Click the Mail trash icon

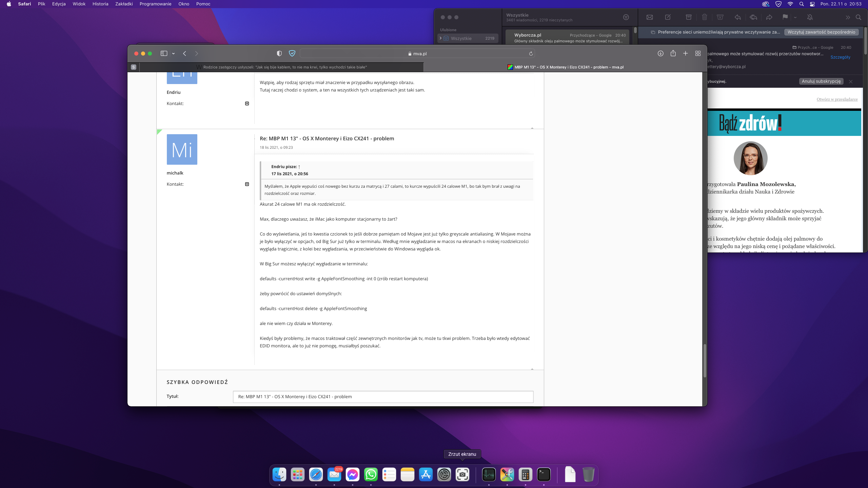point(705,17)
